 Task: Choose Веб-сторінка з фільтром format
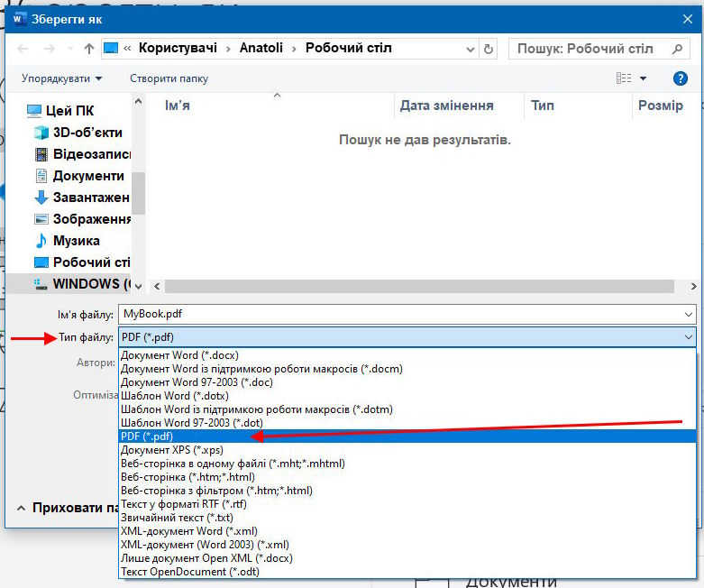[407, 491]
